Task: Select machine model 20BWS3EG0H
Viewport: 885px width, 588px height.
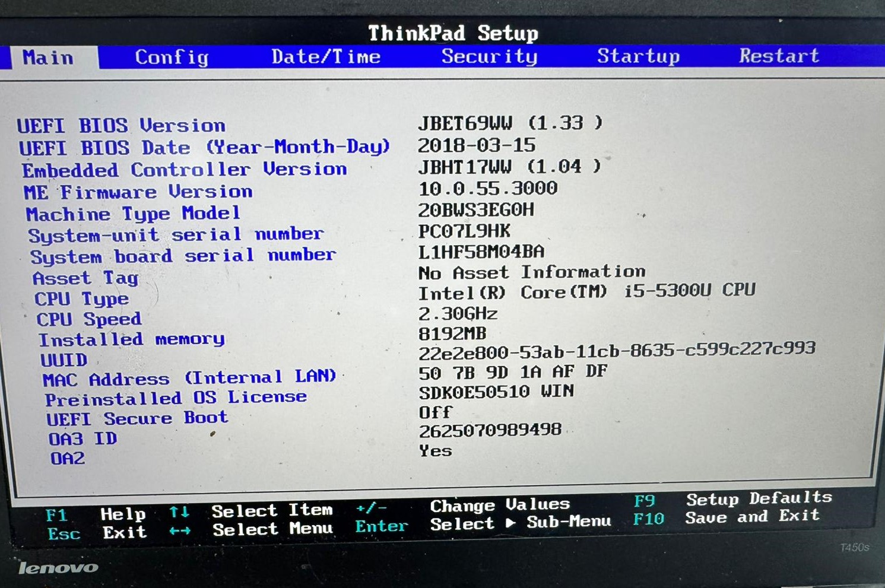Action: (x=476, y=209)
